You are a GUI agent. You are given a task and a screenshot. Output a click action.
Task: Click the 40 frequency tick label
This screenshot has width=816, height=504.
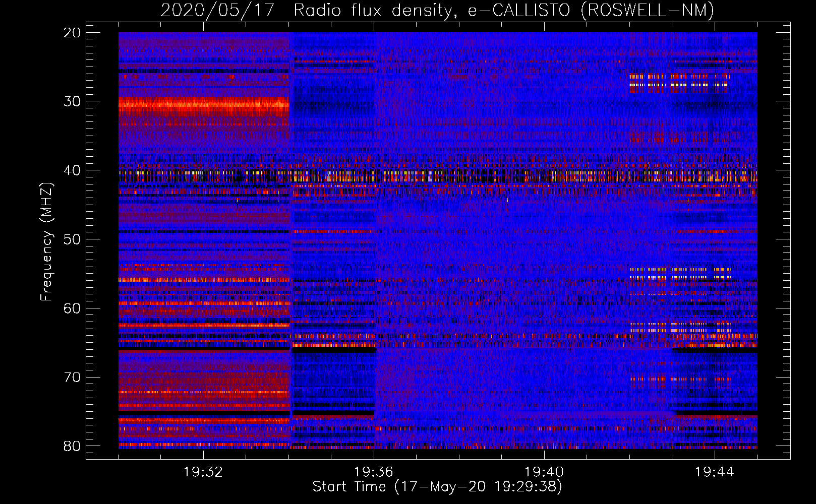coord(72,170)
